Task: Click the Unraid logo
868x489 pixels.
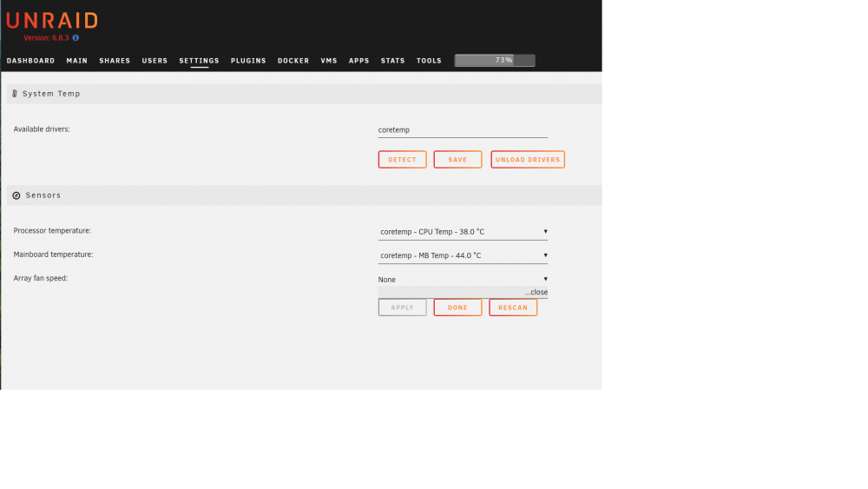Action: (x=52, y=21)
